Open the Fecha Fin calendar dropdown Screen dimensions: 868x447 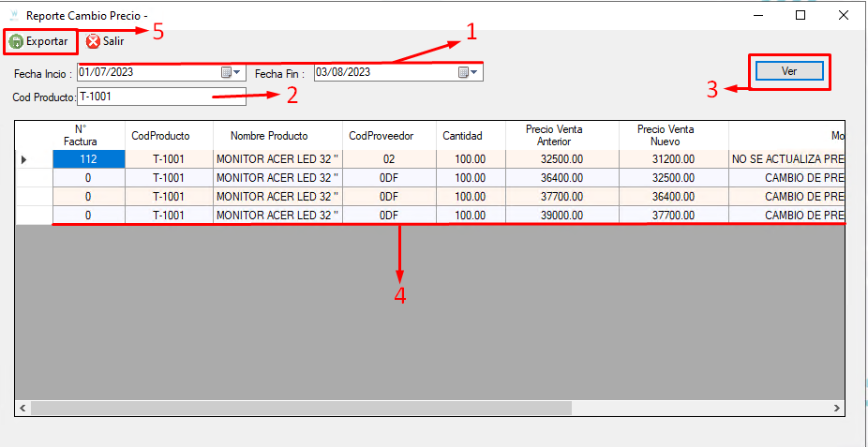click(469, 72)
